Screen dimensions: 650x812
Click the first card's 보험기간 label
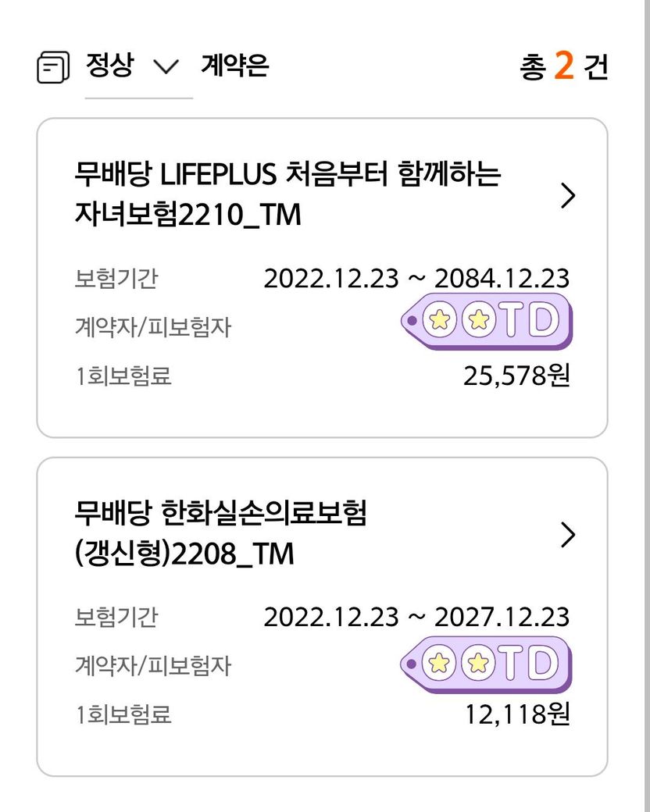click(x=116, y=279)
